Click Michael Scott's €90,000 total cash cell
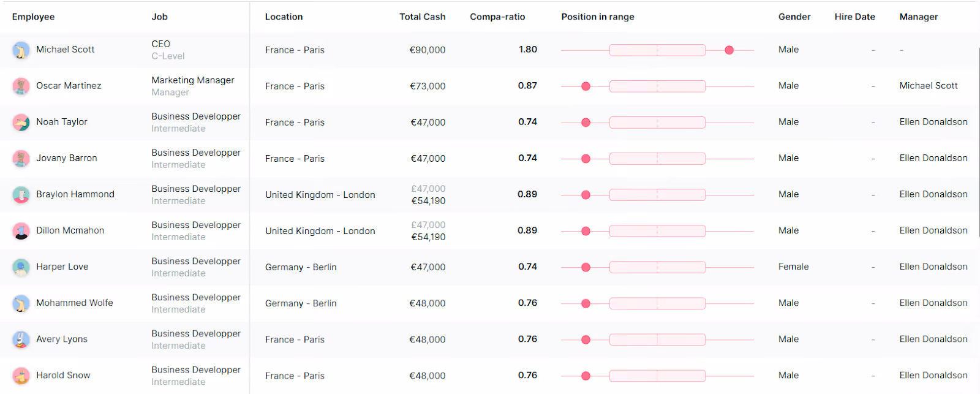 [x=427, y=50]
